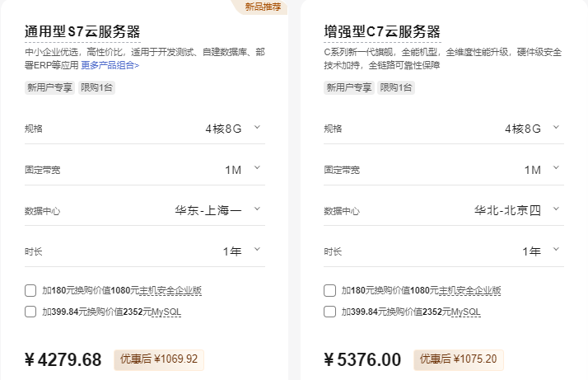This screenshot has height=380, width=588.
Task: Tick the 399.84元 MySQL checkbox on C7 card
Action: [329, 312]
